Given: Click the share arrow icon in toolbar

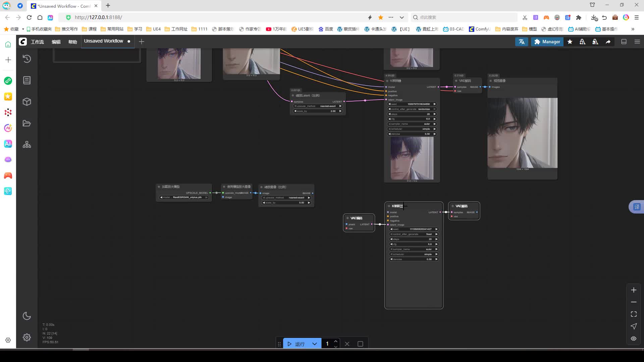Looking at the screenshot, I should (608, 42).
